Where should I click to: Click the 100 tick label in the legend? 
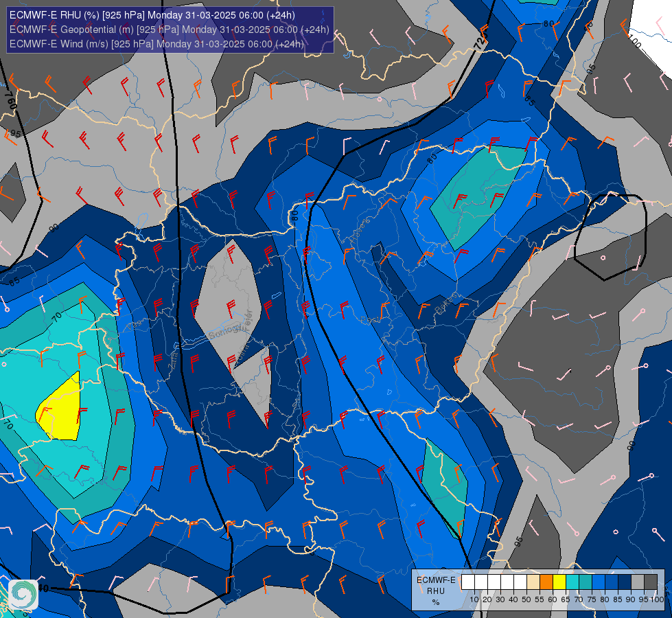tap(657, 599)
